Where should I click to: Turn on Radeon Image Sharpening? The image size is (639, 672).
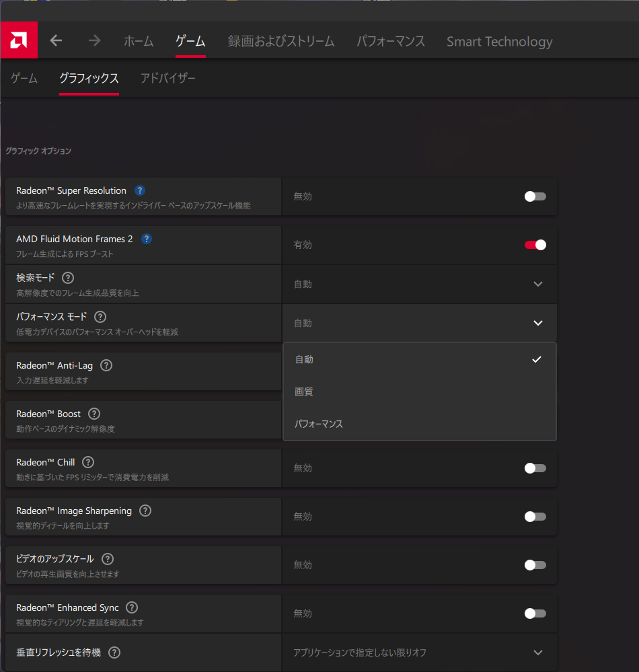(x=535, y=517)
